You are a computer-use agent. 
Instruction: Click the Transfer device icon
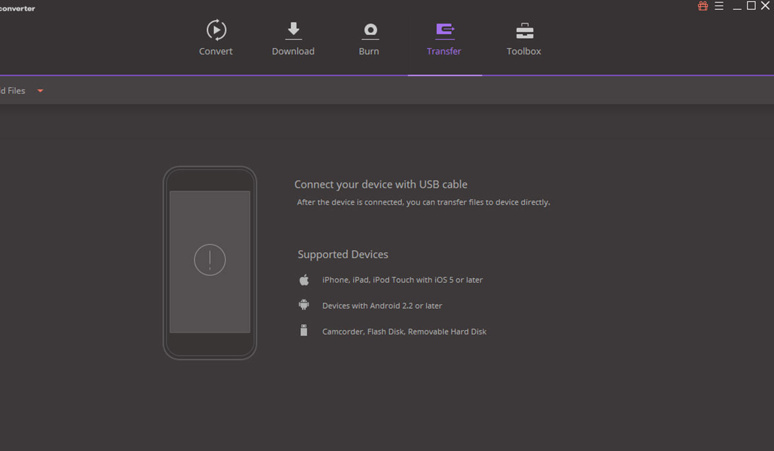(445, 31)
